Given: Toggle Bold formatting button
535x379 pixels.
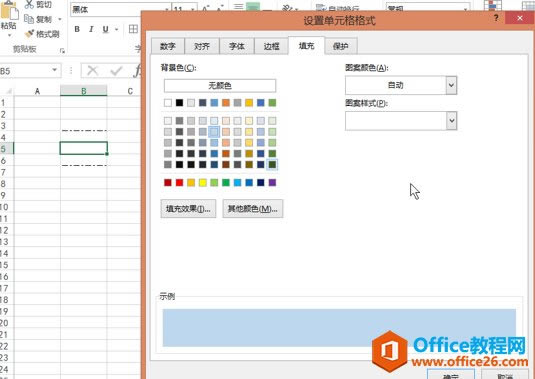Looking at the screenshot, I should pos(77,29).
